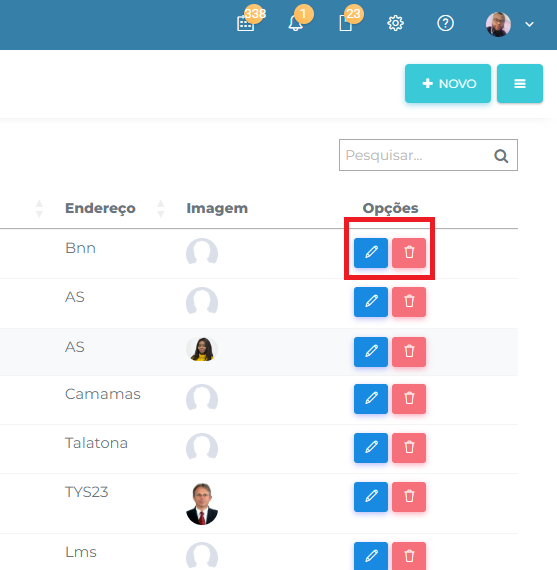Expand the user profile dropdown arrow
The image size is (557, 570).
click(529, 24)
